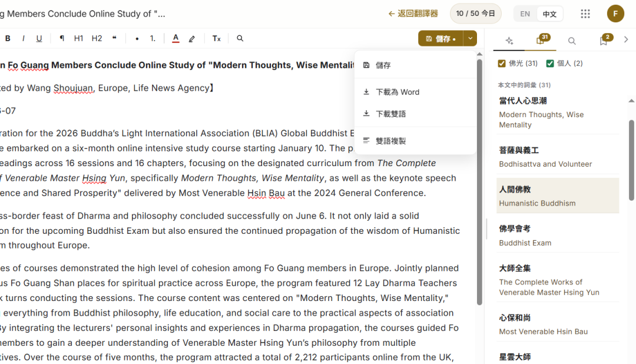Toggle the 佛光 (31) glossary checkbox

point(502,64)
